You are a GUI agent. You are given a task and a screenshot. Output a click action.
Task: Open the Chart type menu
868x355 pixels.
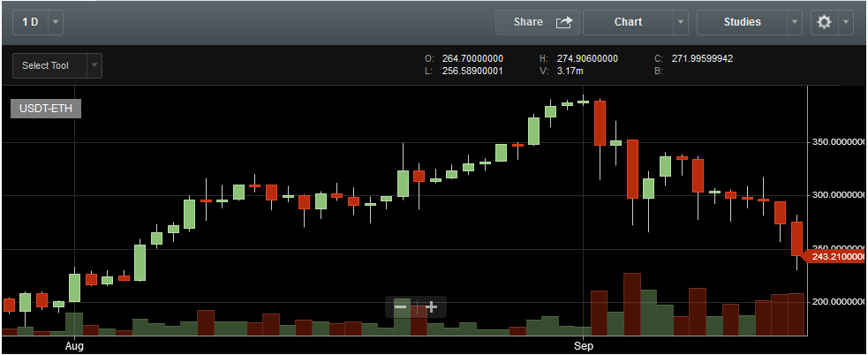coord(629,22)
